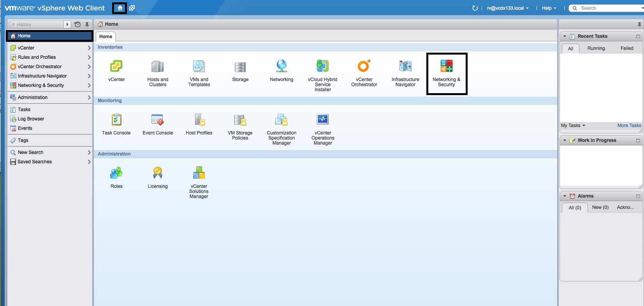Switch to the Failed tasks tab
This screenshot has width=644, height=306.
pyautogui.click(x=626, y=48)
